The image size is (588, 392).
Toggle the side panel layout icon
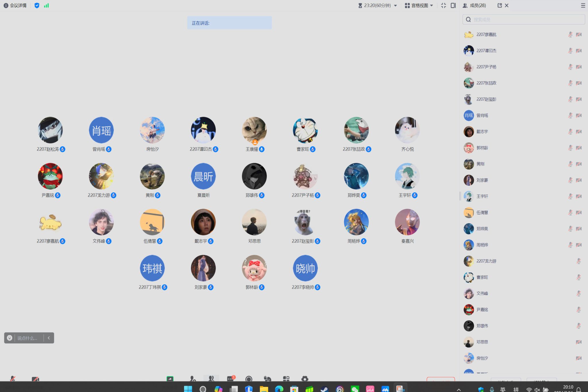click(453, 5)
